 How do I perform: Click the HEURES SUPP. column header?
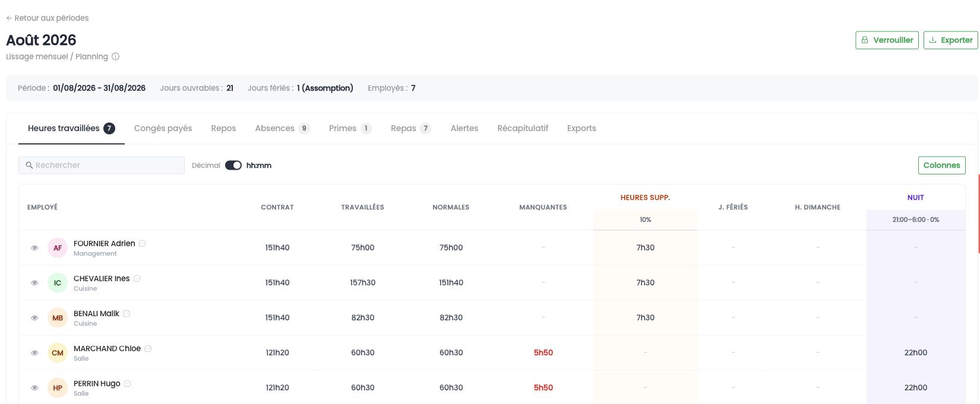pos(645,198)
